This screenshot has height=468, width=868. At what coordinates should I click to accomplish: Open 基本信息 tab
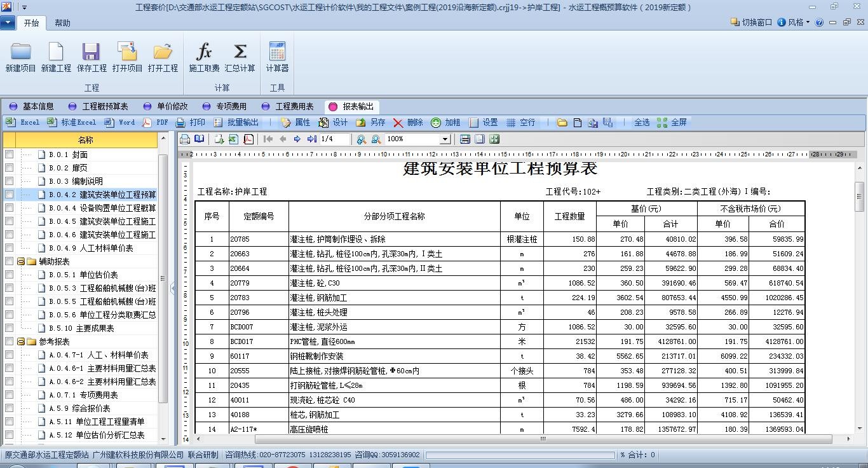(x=32, y=106)
